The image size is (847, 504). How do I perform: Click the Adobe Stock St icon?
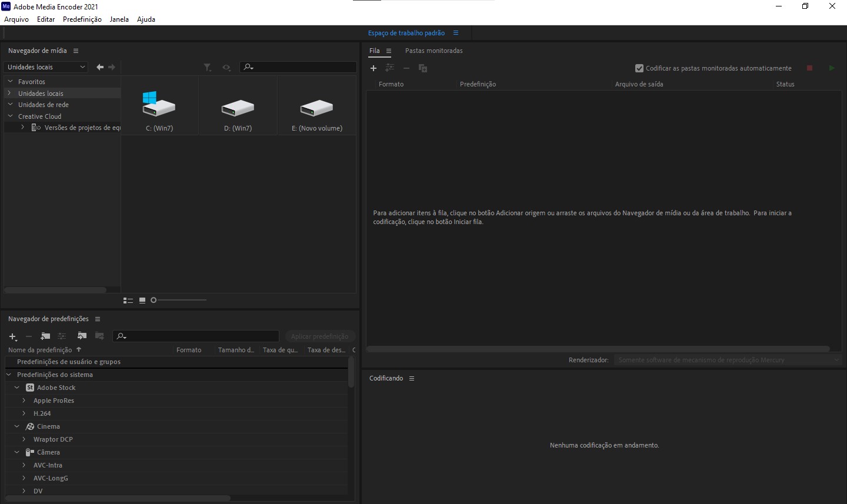[x=30, y=388]
